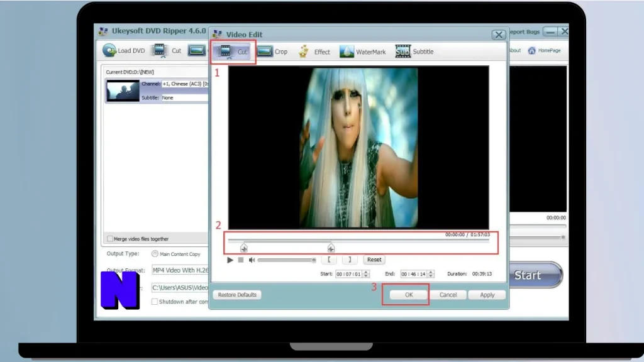Mute the audio with the speaker icon
The height and width of the screenshot is (362, 644).
(252, 260)
